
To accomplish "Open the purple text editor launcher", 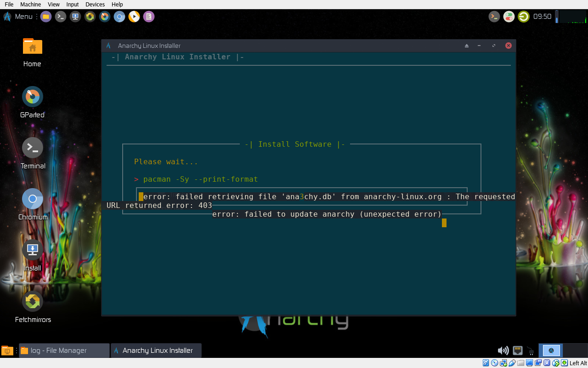I will click(148, 17).
